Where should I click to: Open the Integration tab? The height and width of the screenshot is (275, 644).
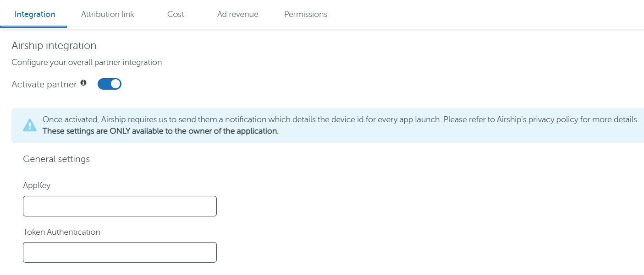[35, 14]
